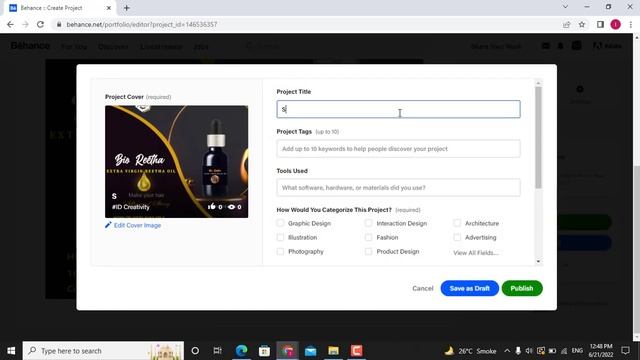Open the 26°C Smoke weather widget

470,351
